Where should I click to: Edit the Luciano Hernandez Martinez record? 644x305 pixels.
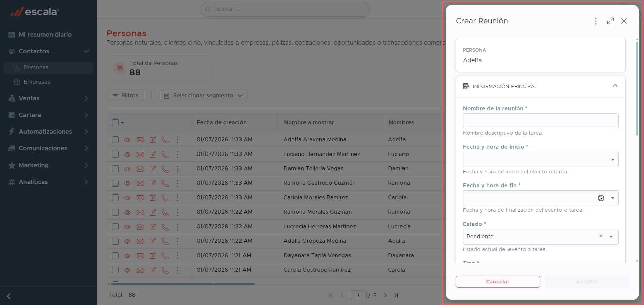pyautogui.click(x=153, y=155)
